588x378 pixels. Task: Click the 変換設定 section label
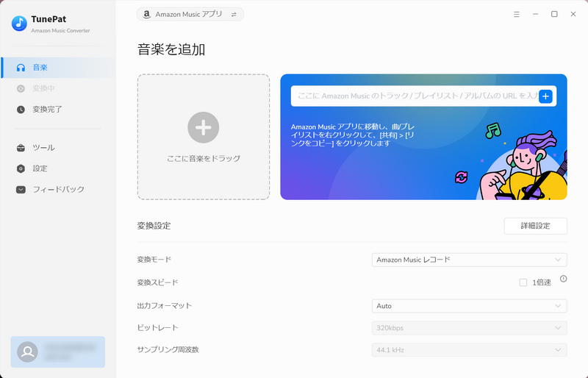click(154, 226)
